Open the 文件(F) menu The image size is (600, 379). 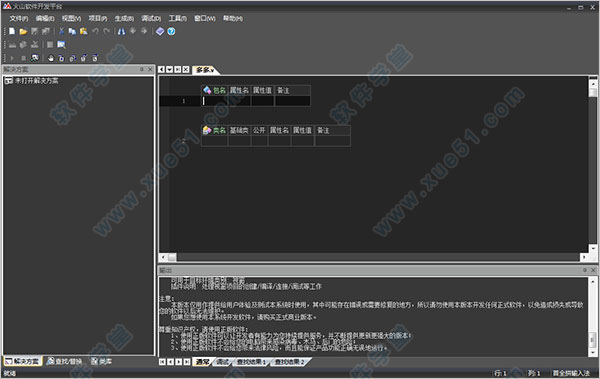click(x=19, y=18)
